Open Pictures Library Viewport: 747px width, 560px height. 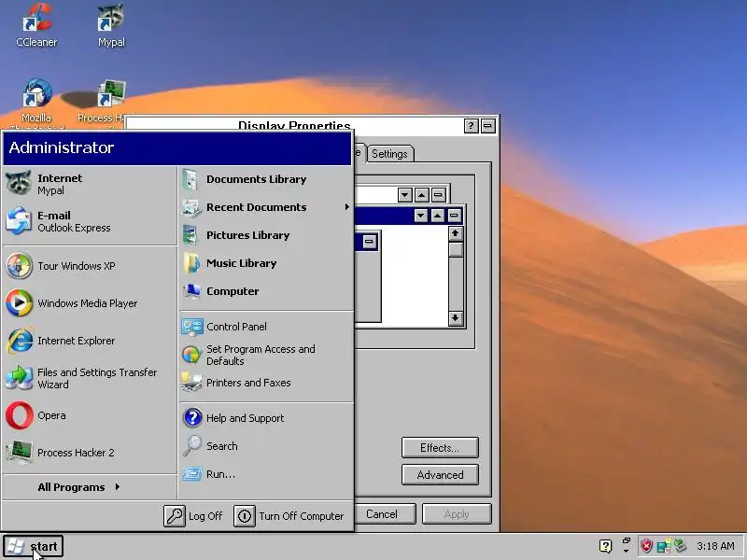pyautogui.click(x=266, y=235)
